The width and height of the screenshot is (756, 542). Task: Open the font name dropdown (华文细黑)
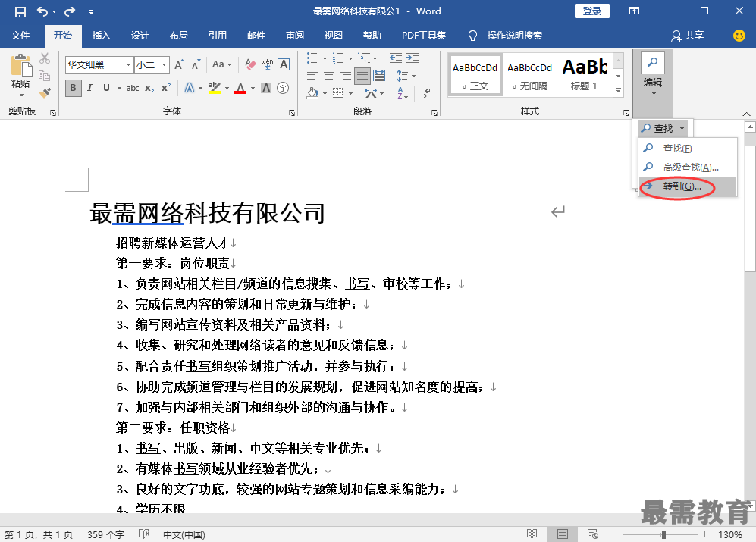coord(128,64)
